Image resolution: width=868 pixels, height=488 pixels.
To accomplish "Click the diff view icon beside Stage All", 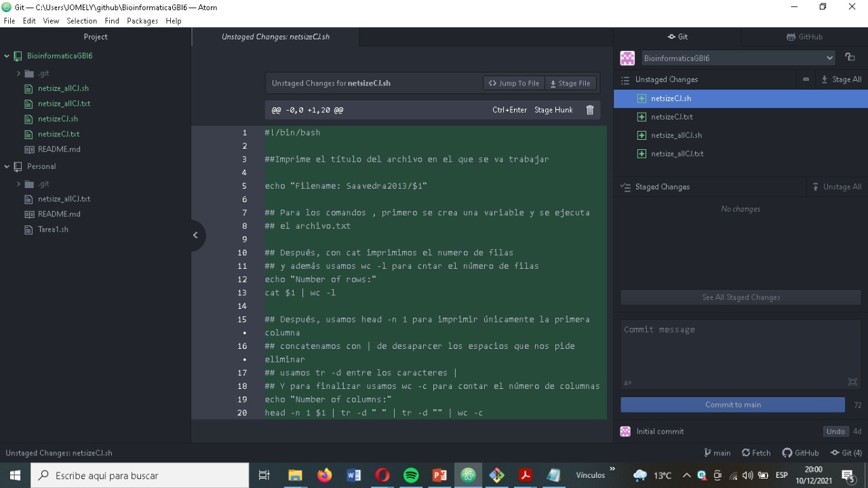I will (806, 79).
